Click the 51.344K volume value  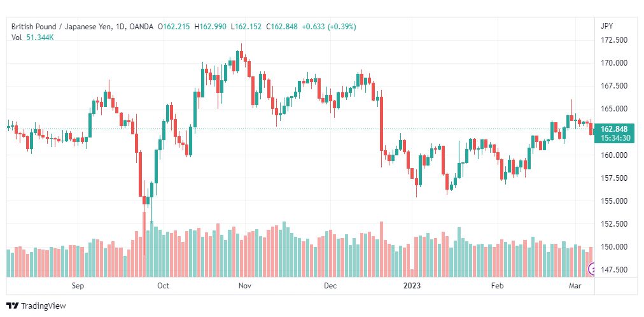tap(41, 37)
